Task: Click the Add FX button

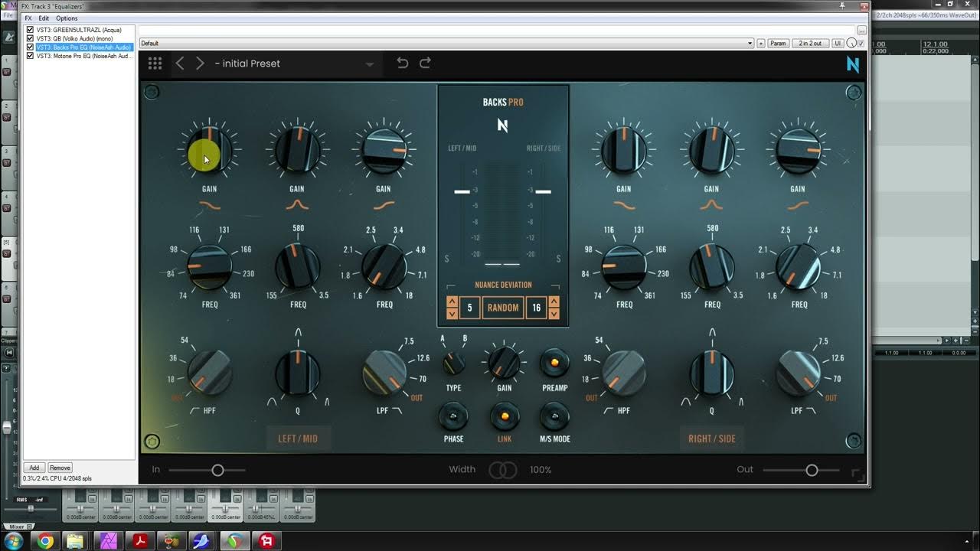Action: pos(34,468)
